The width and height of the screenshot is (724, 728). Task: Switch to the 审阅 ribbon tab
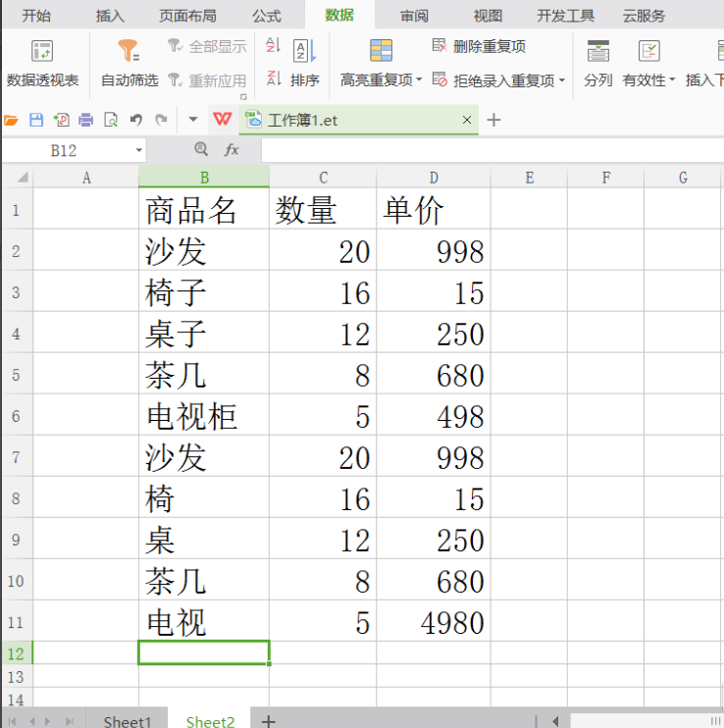414,16
